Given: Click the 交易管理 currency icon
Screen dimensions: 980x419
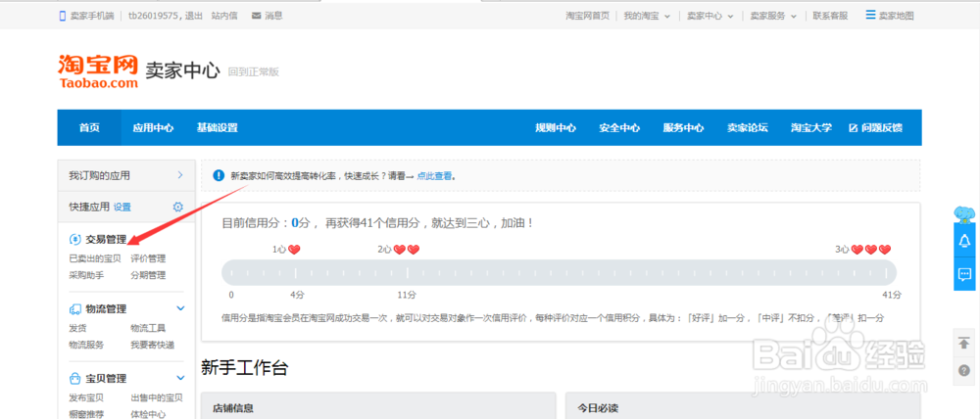Looking at the screenshot, I should 74,239.
